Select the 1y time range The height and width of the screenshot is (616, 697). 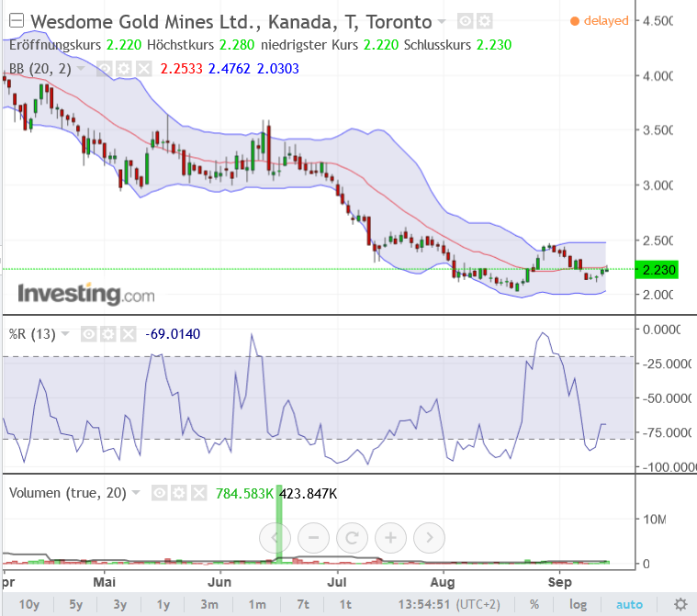pos(163,604)
